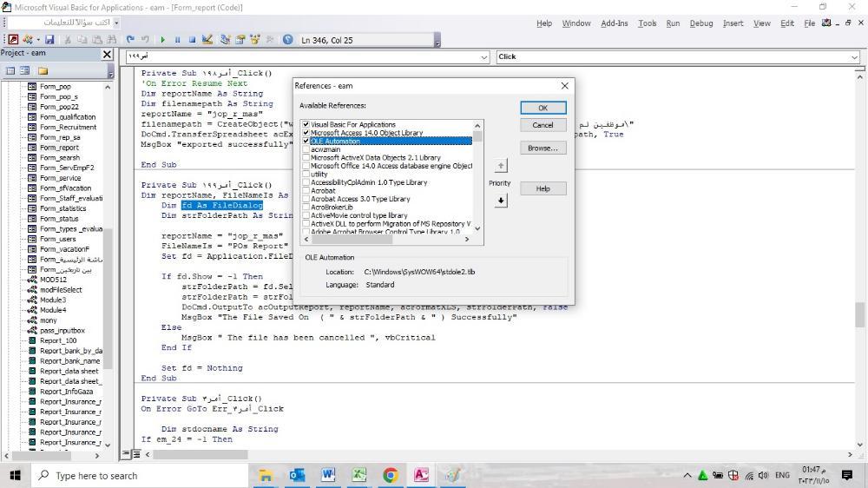This screenshot has height=488, width=868.
Task: Close the Project - eam panel
Action: (108, 54)
